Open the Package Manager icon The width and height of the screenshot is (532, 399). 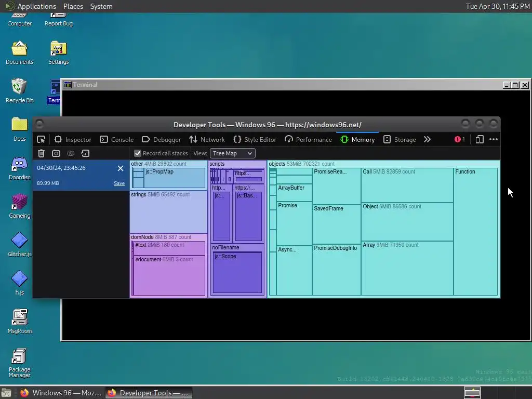19,363
